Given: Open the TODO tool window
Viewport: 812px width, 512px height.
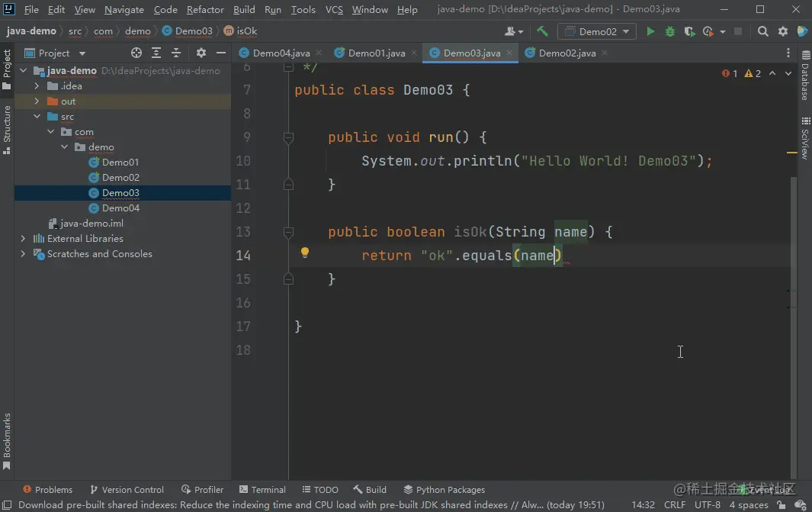Looking at the screenshot, I should point(320,490).
